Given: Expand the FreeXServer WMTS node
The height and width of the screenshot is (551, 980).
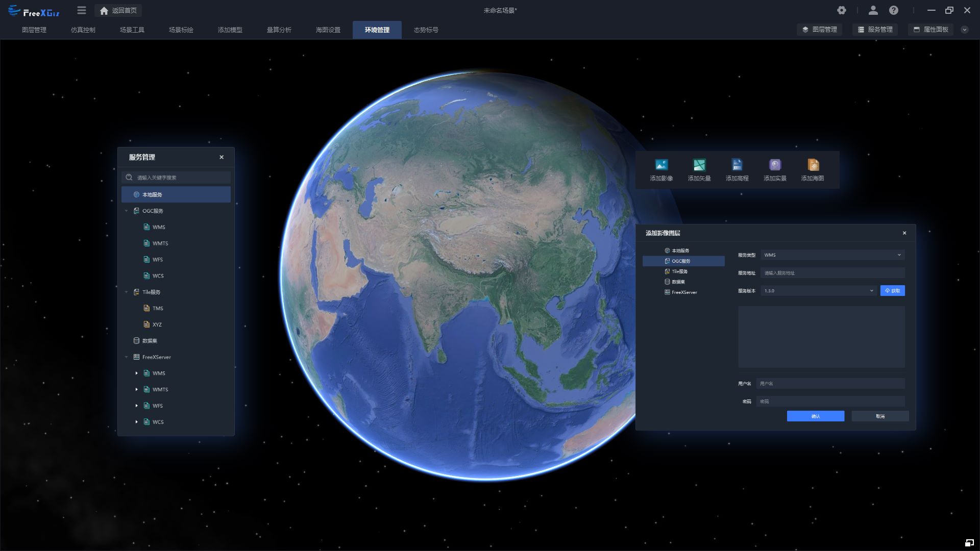Looking at the screenshot, I should click(136, 390).
